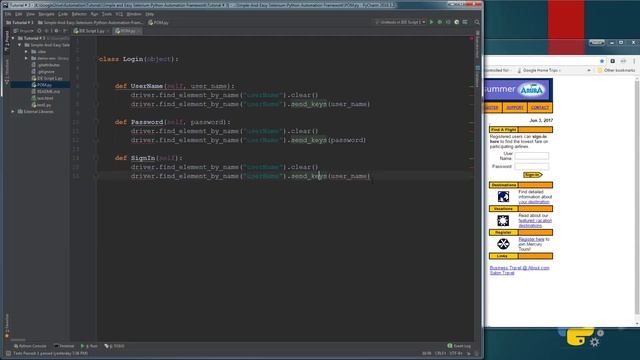Select README.md in project tree
640x360 pixels.
point(48,91)
